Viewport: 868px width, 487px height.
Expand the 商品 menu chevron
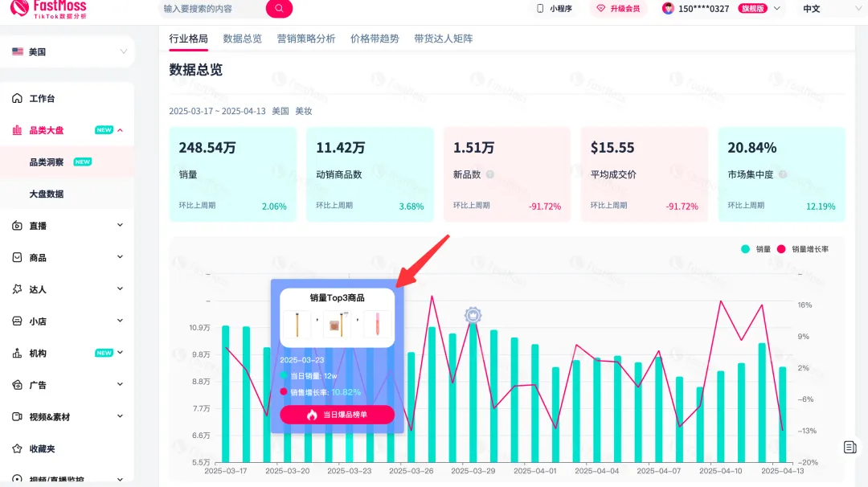[120, 257]
